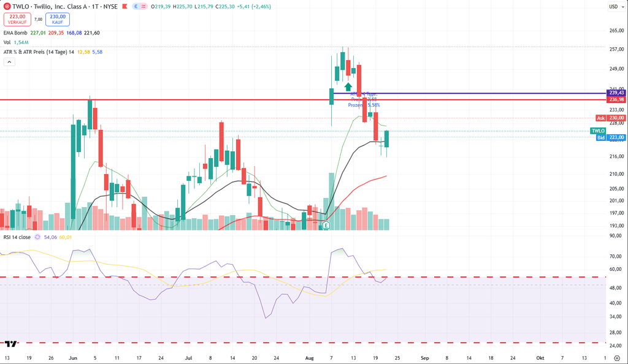Click the close price C225,30 value
The width and height of the screenshot is (628, 364).
tap(225, 6)
